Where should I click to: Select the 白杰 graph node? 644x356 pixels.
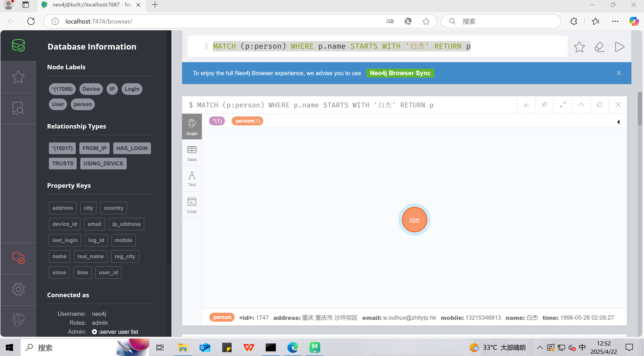click(414, 220)
